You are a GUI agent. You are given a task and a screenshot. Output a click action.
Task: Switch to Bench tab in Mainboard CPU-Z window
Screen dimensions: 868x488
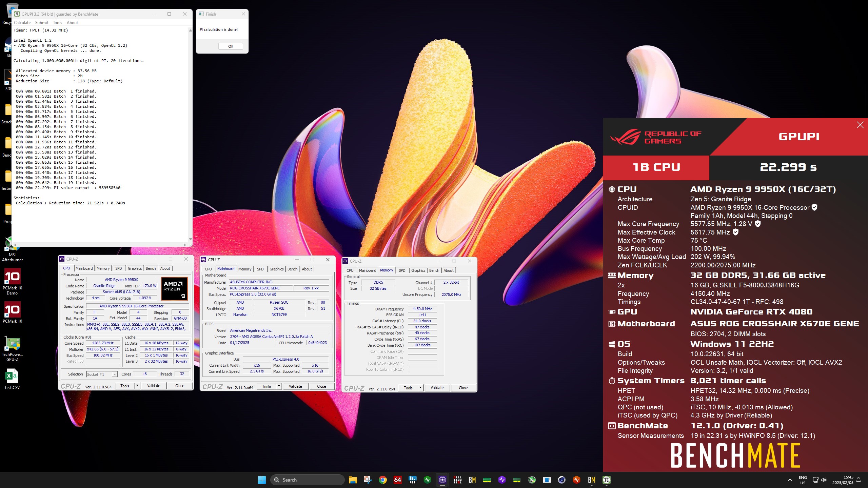coord(292,269)
